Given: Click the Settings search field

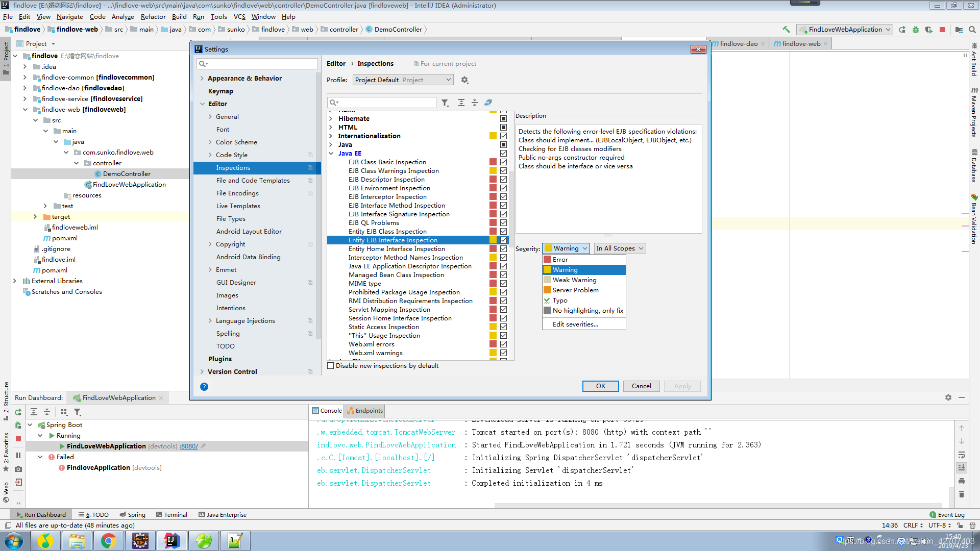Looking at the screenshot, I should [257, 64].
